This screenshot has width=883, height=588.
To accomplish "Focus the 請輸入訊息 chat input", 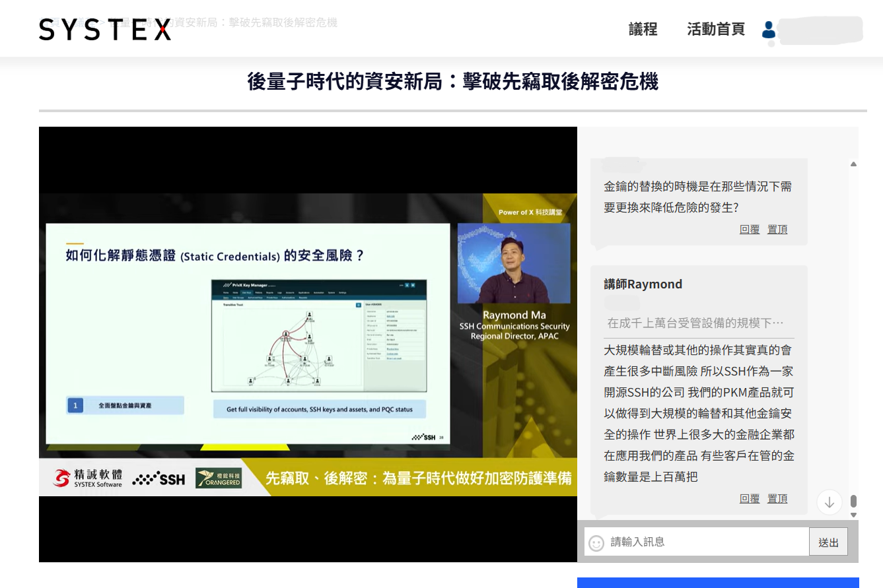I will click(697, 542).
